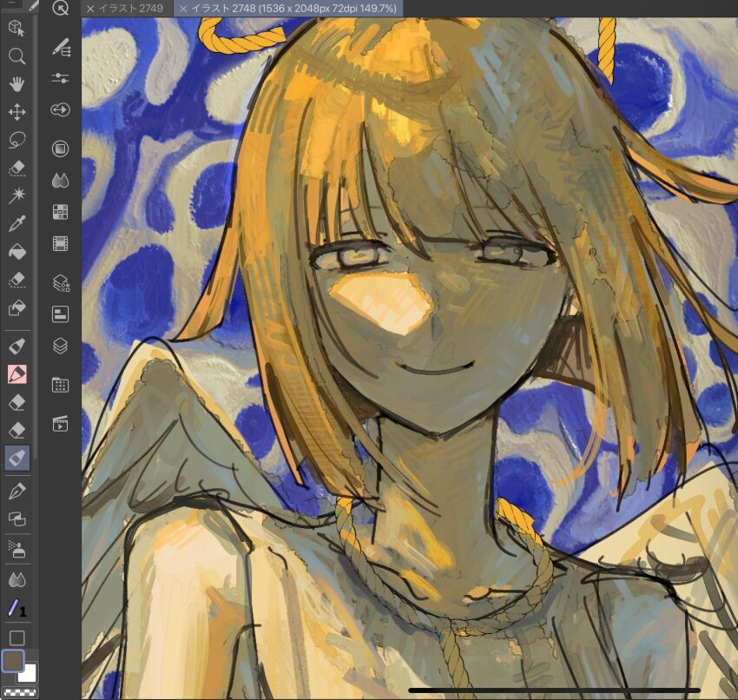Open the Tool Property panel
The height and width of the screenshot is (700, 738).
point(59,78)
